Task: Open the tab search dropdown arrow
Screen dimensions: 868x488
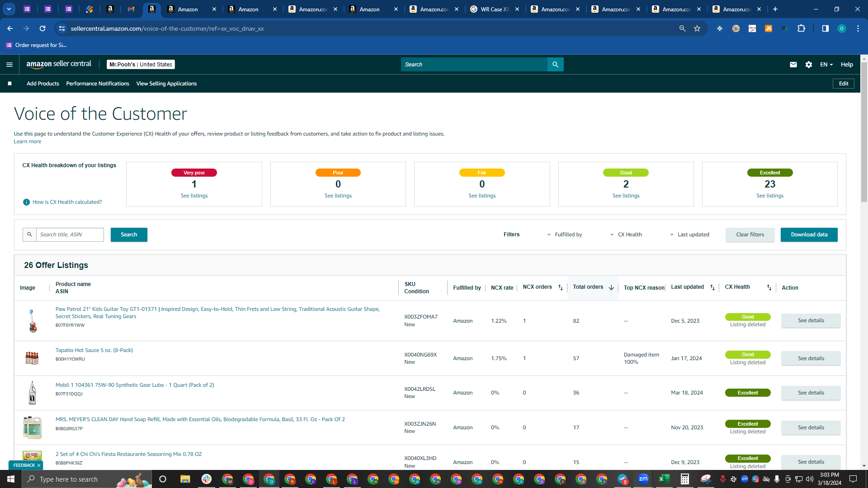Action: 9,9
